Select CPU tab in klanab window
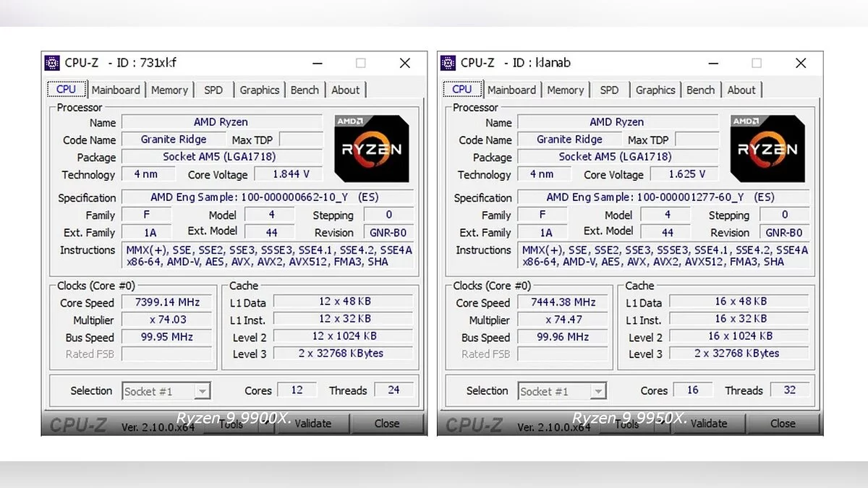 coord(462,90)
